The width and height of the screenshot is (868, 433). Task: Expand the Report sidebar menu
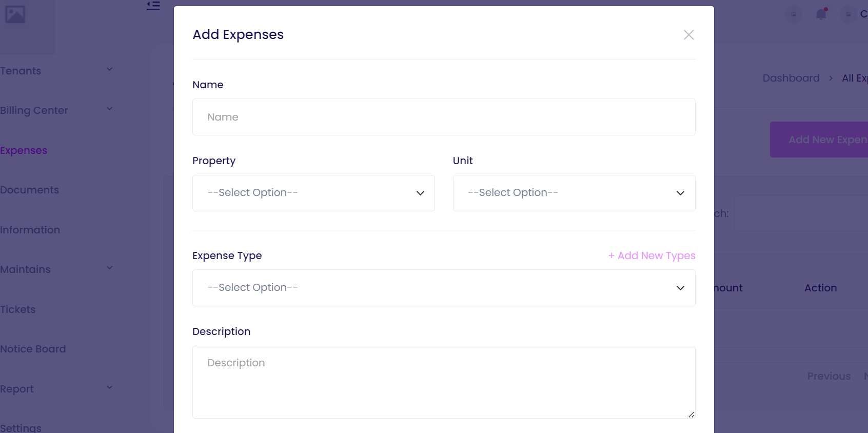[x=109, y=388]
